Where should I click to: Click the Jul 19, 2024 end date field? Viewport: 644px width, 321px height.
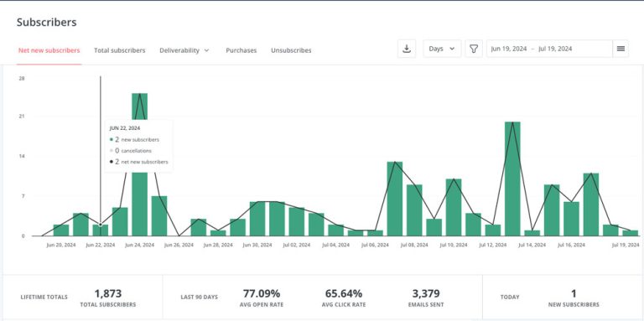(555, 49)
